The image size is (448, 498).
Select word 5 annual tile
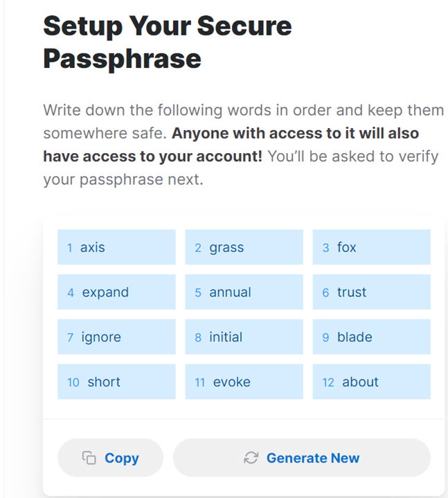point(244,292)
